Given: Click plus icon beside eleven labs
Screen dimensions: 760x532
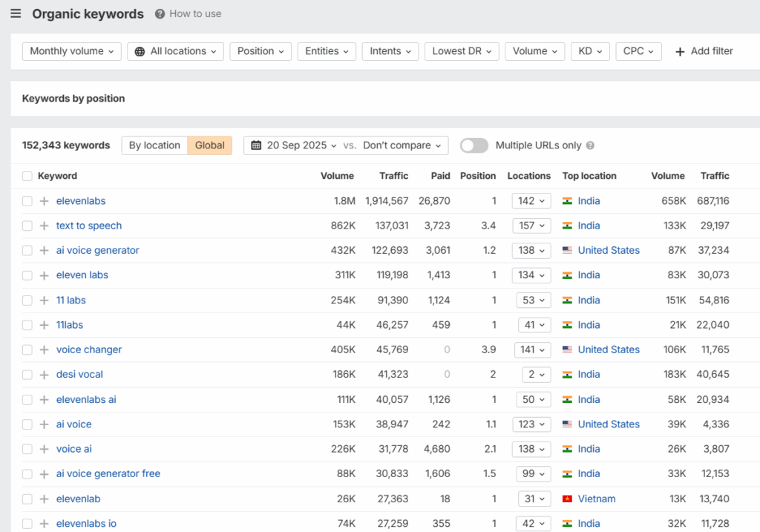Looking at the screenshot, I should (x=44, y=275).
